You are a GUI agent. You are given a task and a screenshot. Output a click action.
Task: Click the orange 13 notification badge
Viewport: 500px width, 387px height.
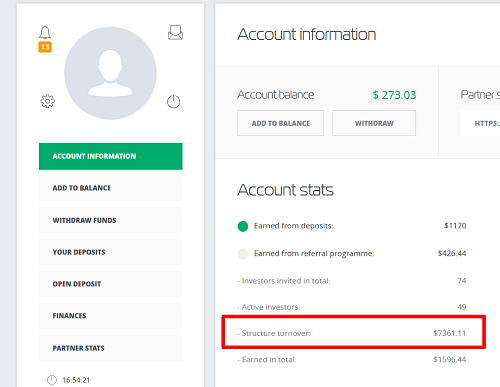[x=45, y=47]
